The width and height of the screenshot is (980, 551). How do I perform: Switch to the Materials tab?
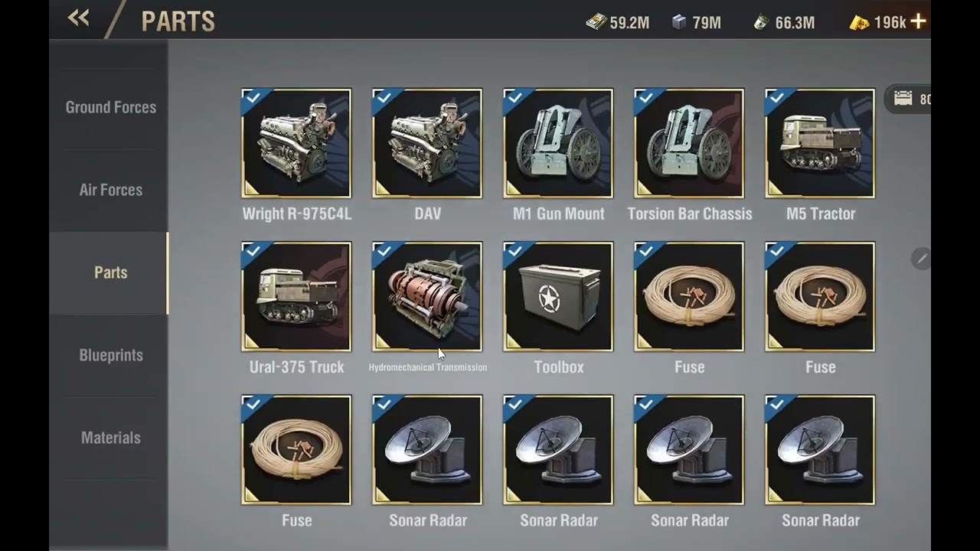click(x=110, y=438)
